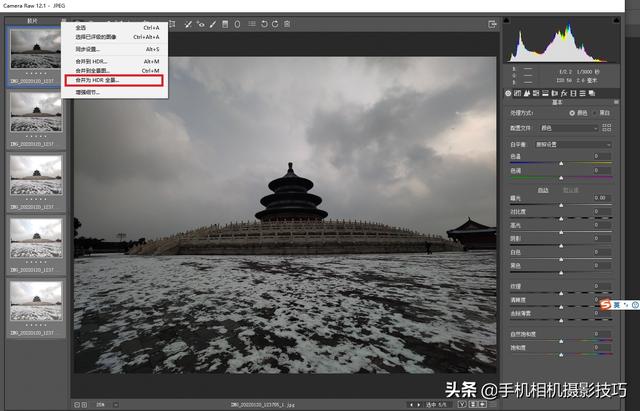The width and height of the screenshot is (640, 411).
Task: Select the Radial Filter tool
Action: [x=236, y=22]
